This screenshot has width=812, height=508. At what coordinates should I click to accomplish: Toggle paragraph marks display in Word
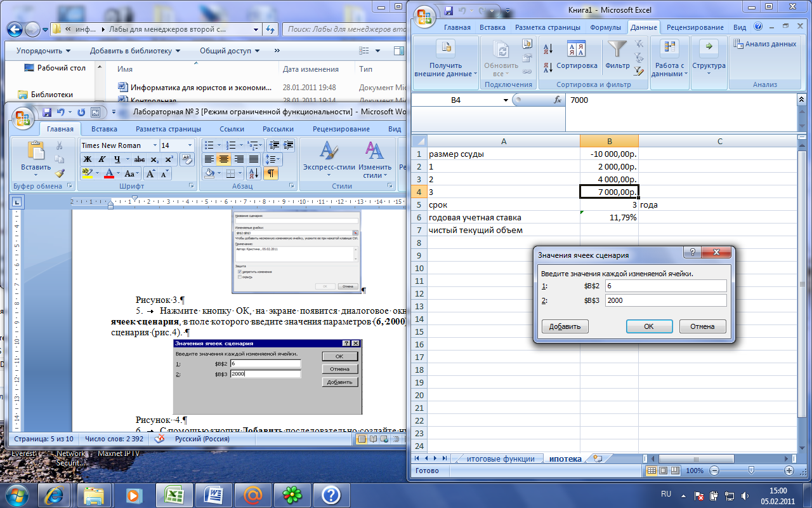(270, 173)
